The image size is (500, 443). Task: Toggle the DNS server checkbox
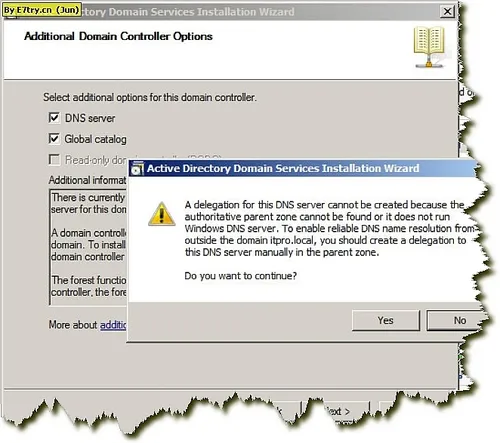(54, 118)
